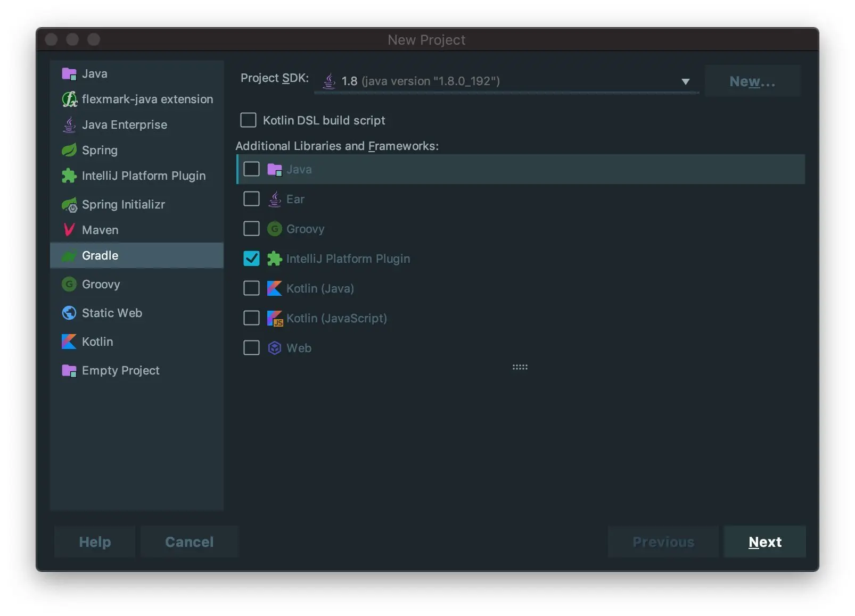Open the Project SDK dropdown arrow
The image size is (855, 616).
685,81
